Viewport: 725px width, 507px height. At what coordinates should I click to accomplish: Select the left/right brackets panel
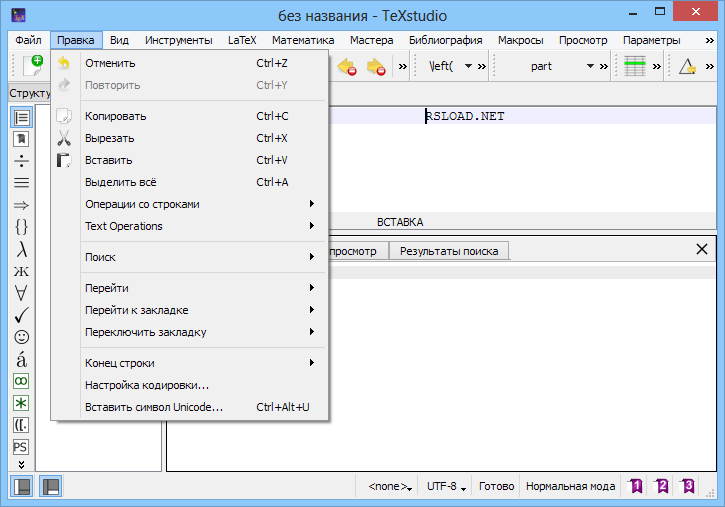coord(21,425)
